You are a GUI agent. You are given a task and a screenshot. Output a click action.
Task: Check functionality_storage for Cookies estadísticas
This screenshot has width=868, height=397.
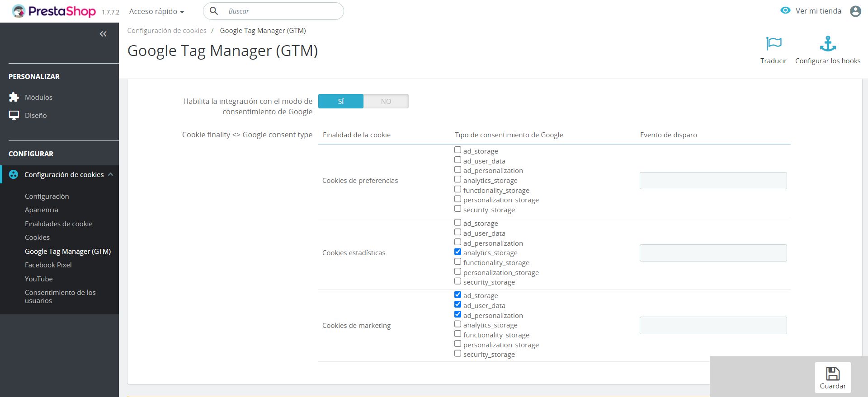pos(458,262)
